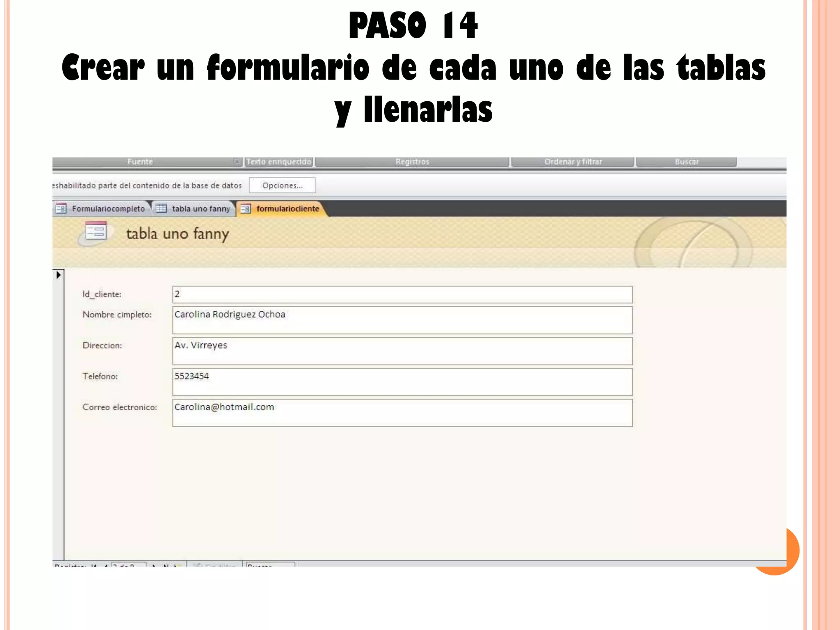
Task: Click the 'Nombre cimpleto:' label
Action: click(117, 315)
